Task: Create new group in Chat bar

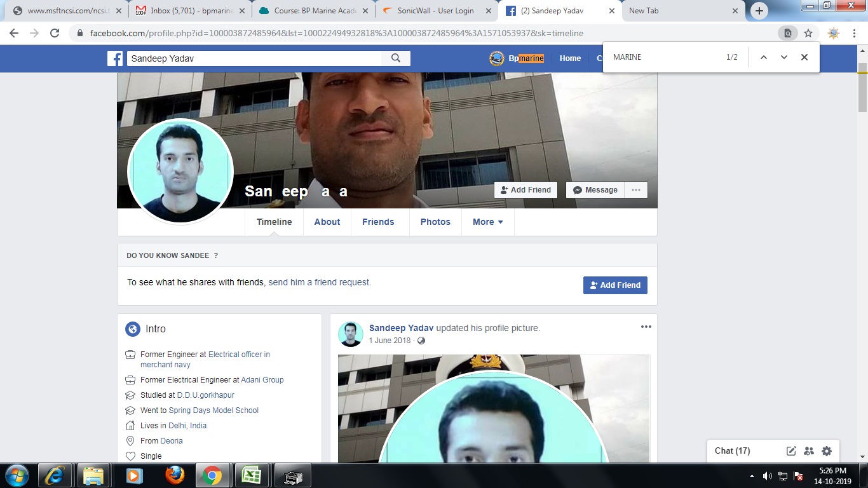Action: (x=809, y=451)
